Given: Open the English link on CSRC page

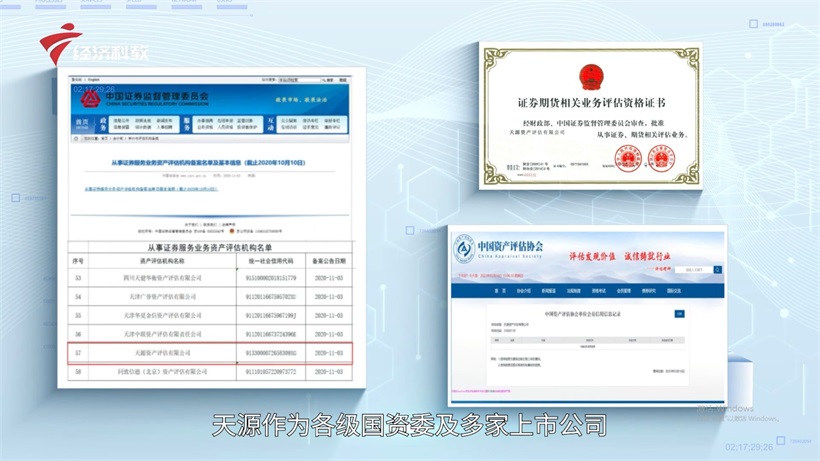Looking at the screenshot, I should (94, 79).
